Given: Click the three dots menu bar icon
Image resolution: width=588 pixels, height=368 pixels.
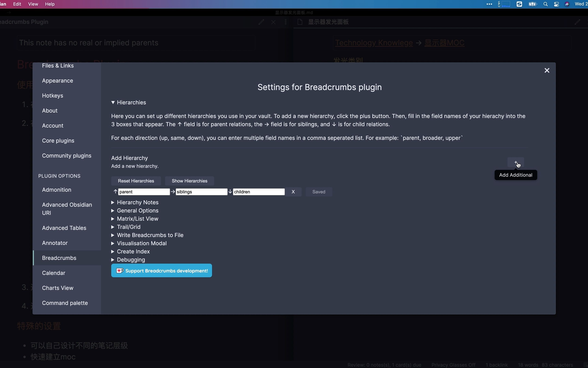Looking at the screenshot, I should point(489,4).
